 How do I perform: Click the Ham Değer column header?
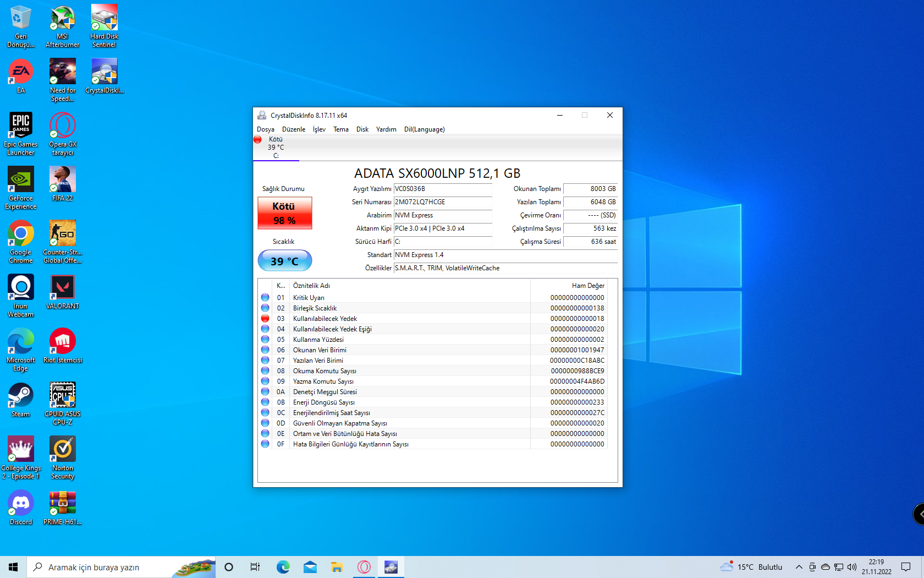[x=587, y=286]
